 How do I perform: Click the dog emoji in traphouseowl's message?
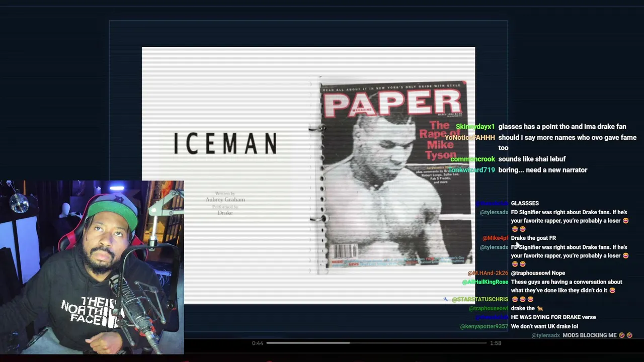click(x=540, y=308)
